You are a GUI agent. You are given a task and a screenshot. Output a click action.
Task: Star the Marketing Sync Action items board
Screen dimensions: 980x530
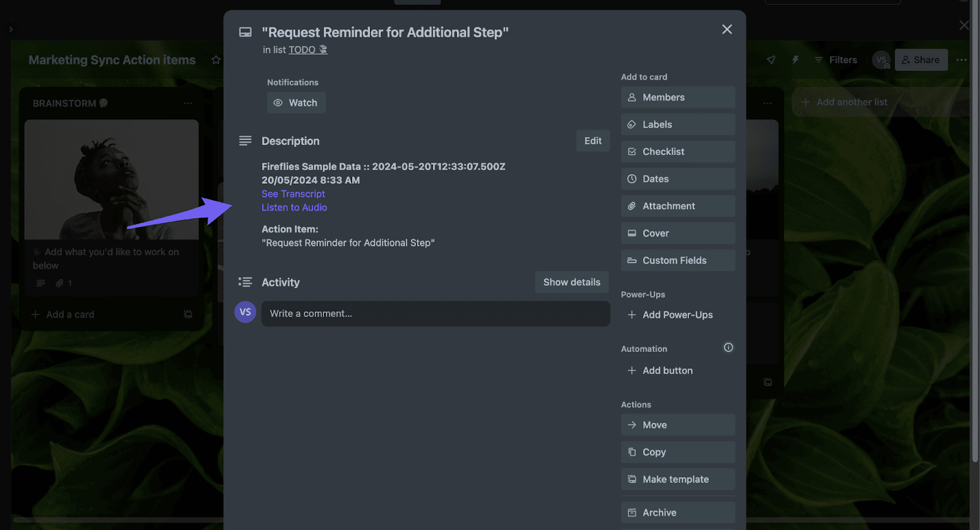tap(216, 60)
